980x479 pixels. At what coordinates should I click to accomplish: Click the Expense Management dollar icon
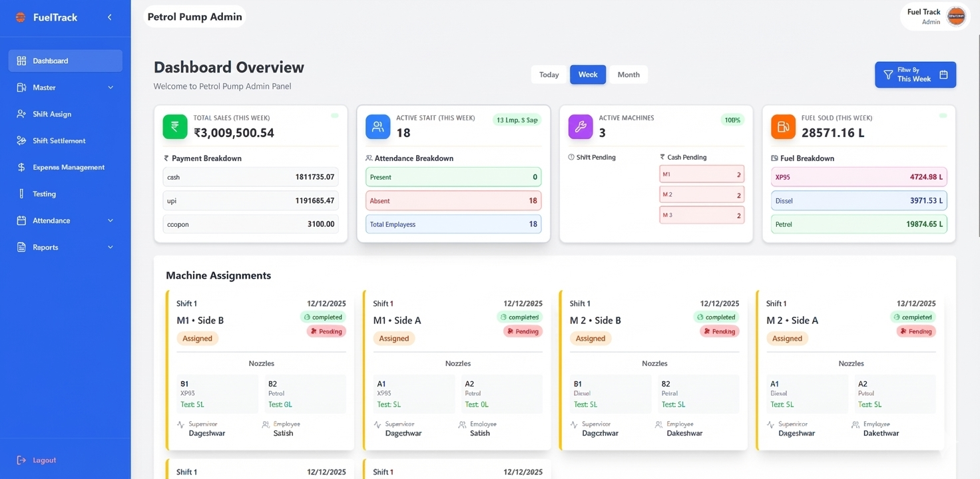coord(20,167)
